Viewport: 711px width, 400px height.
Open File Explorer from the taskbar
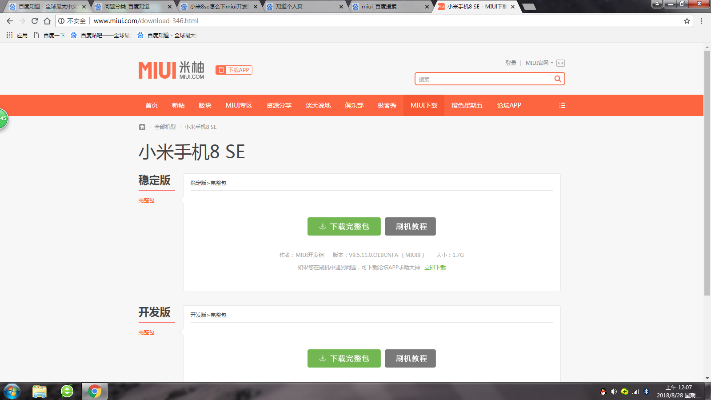(40, 391)
